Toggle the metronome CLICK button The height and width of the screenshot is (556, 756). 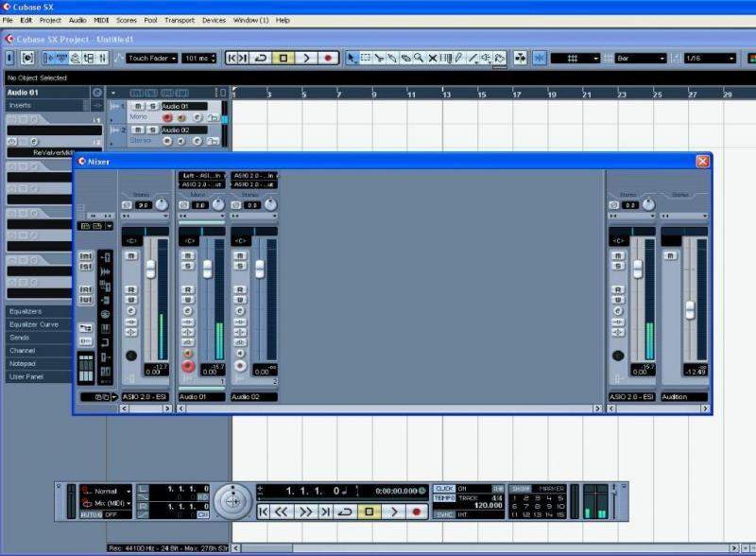coord(444,489)
